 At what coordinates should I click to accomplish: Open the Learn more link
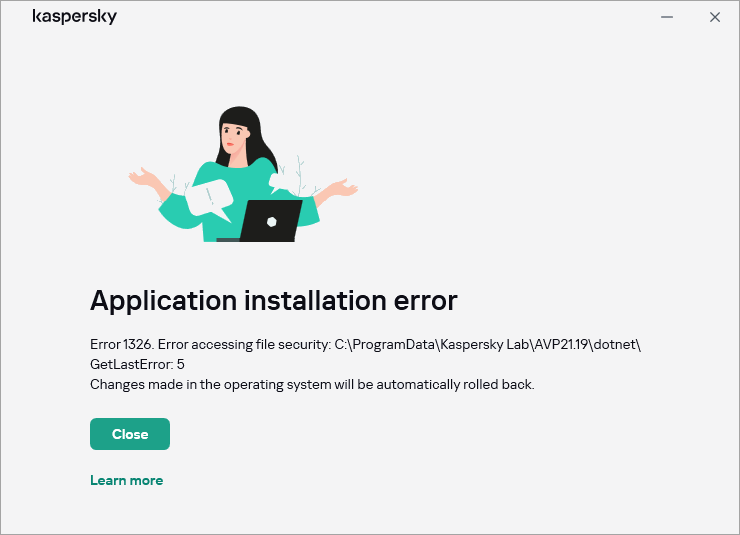pos(126,480)
